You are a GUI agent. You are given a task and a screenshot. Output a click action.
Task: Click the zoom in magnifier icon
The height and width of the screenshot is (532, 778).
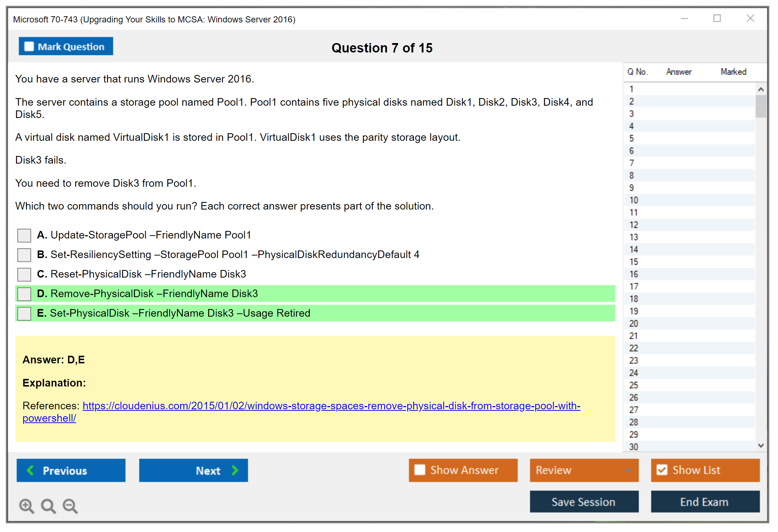26,506
